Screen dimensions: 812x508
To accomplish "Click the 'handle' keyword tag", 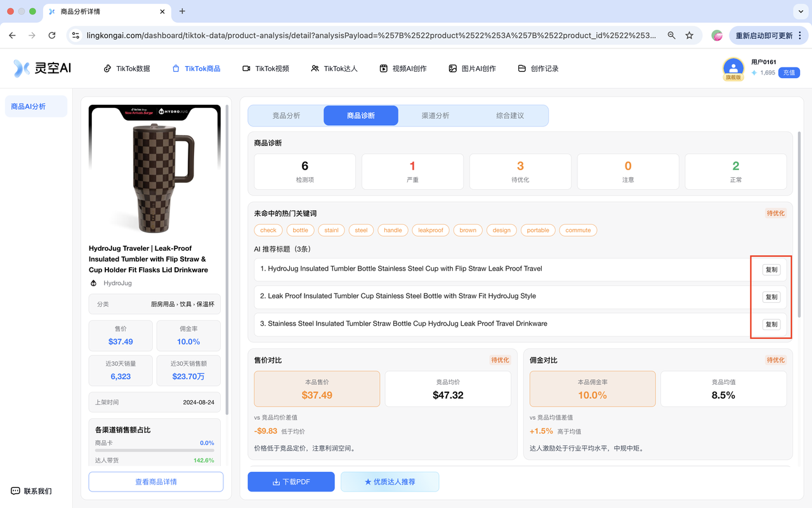I will (393, 230).
